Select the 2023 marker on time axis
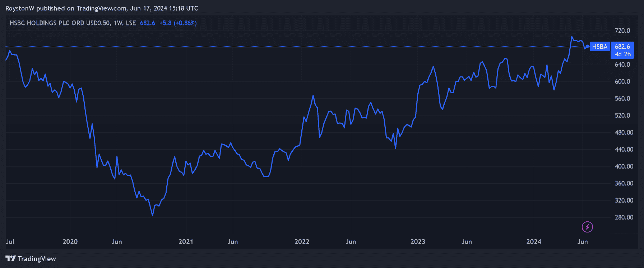 click(418, 241)
